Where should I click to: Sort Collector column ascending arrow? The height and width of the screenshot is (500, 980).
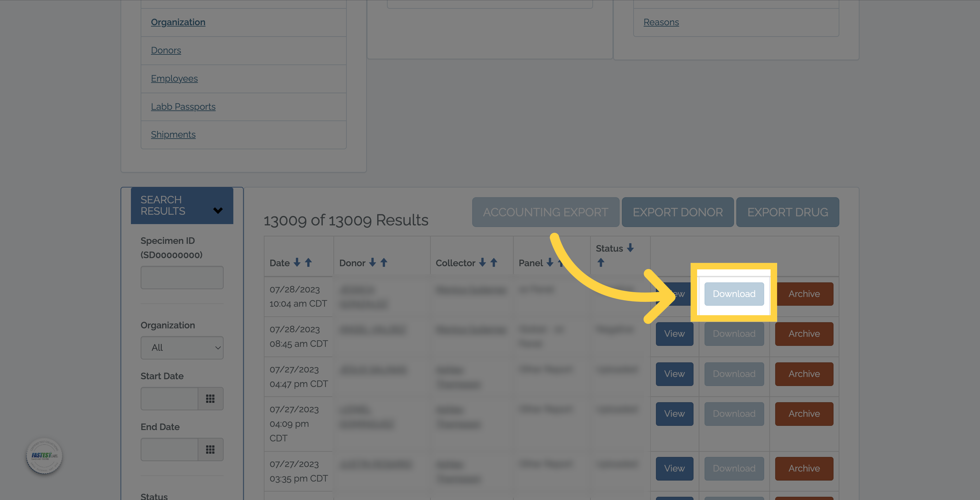[494, 262]
